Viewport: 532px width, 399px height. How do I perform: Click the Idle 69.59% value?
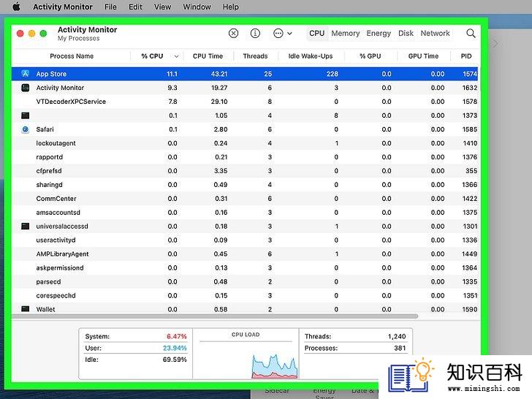click(175, 360)
